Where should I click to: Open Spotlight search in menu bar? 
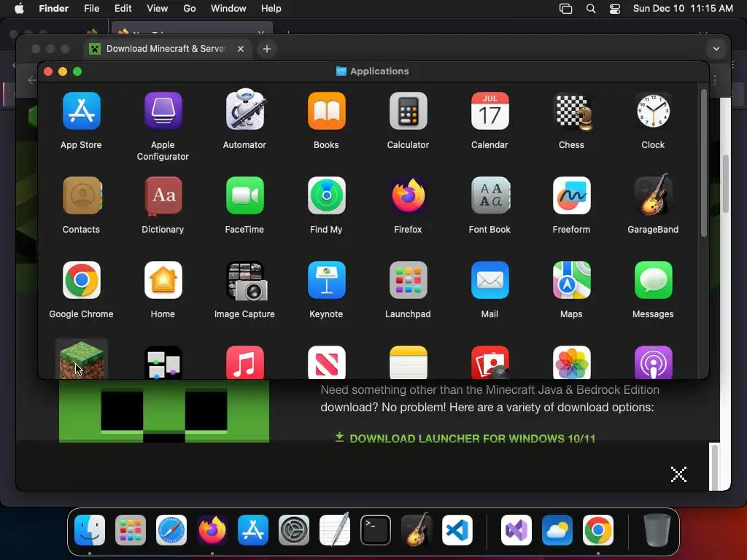[x=591, y=8]
